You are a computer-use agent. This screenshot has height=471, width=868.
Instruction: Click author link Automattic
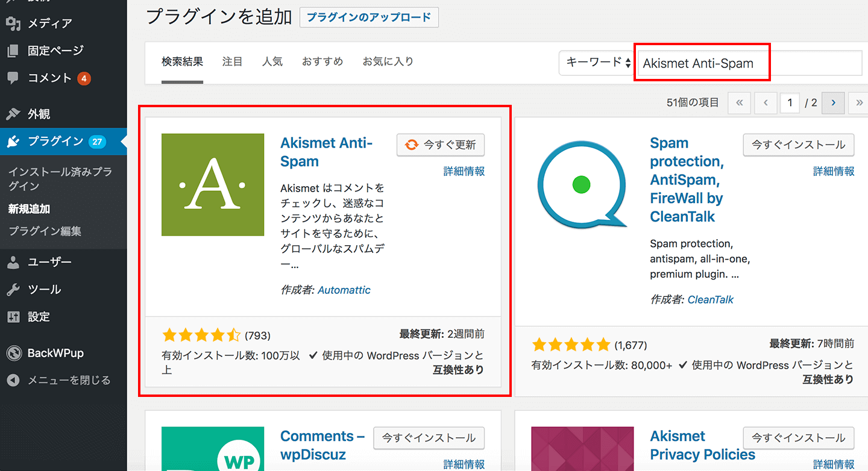(x=344, y=290)
